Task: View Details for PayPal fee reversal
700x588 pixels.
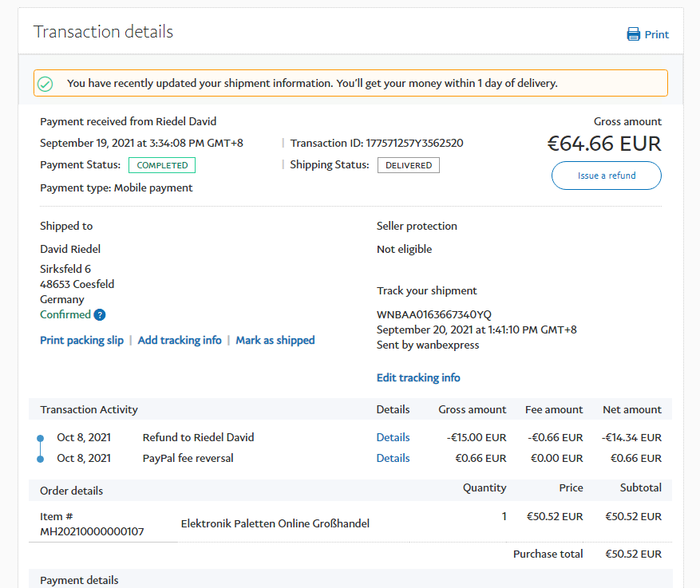Action: coord(393,458)
